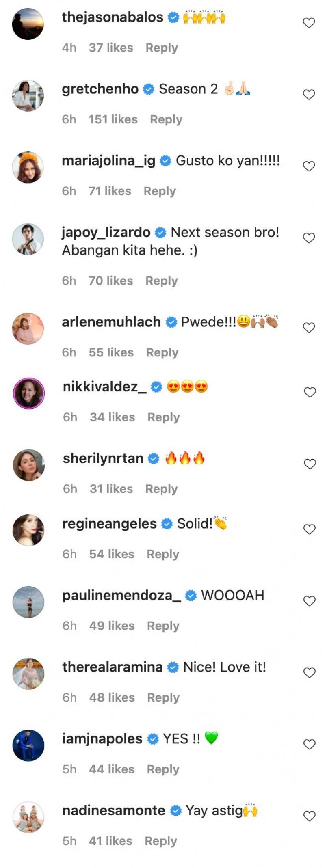Like arlenemuhlach's 'Pwede!!!' comment
The height and width of the screenshot is (868, 325).
[309, 328]
